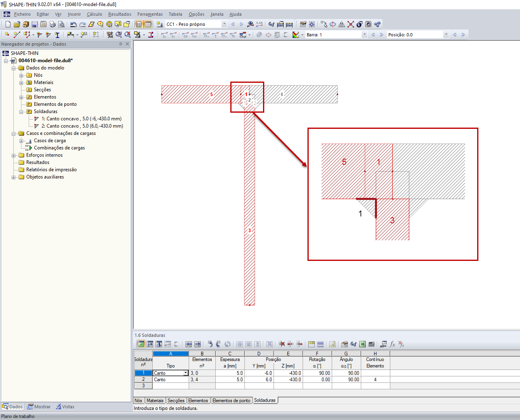Open the Resultados menu

tap(120, 14)
